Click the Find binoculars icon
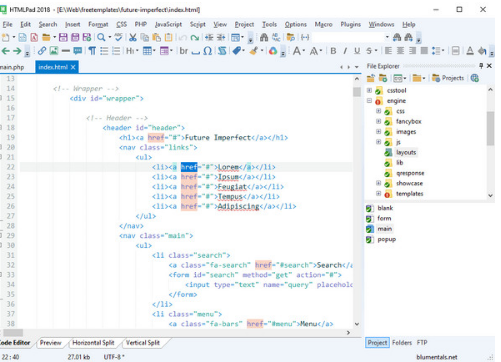Screen dimensions: 501x362 click(x=264, y=37)
